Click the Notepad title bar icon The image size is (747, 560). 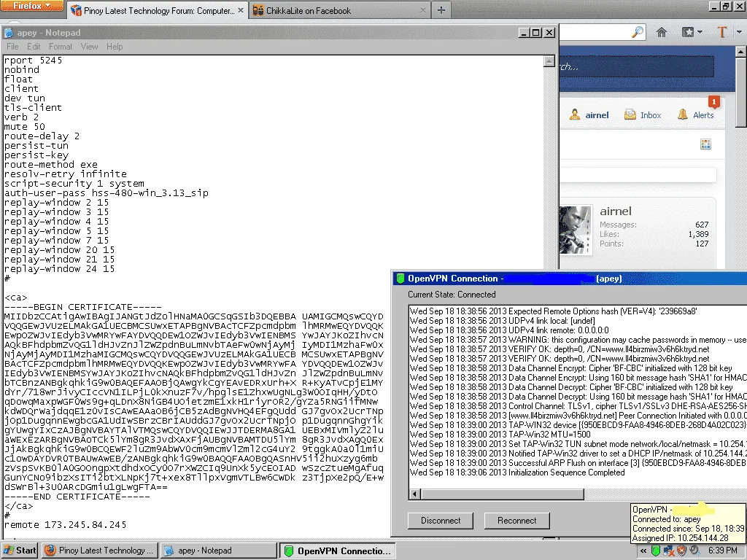click(9, 33)
